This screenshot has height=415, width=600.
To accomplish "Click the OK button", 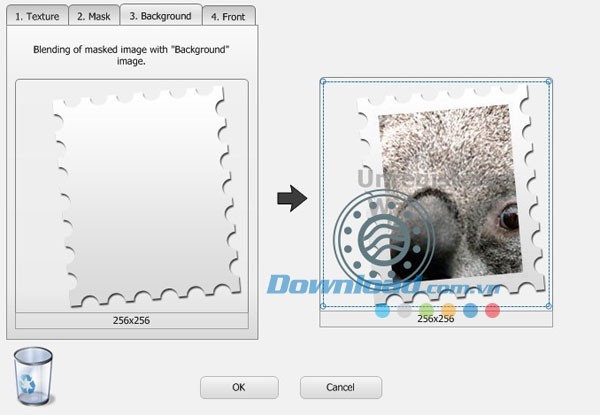I will [x=238, y=387].
